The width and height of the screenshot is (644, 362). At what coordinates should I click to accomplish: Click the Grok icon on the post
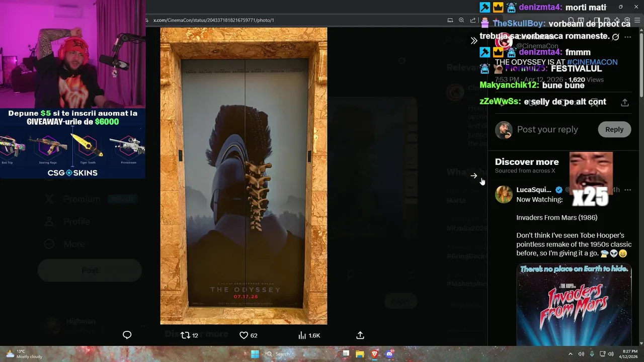615,37
